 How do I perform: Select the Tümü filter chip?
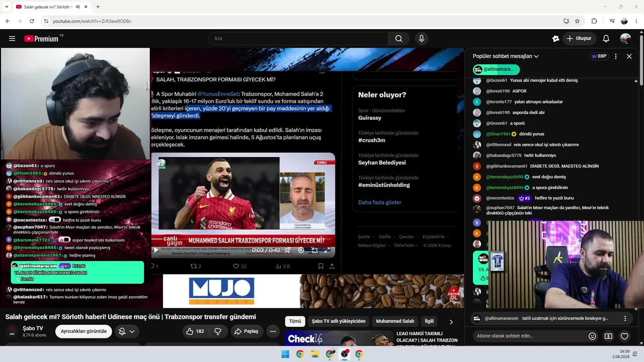click(x=295, y=321)
